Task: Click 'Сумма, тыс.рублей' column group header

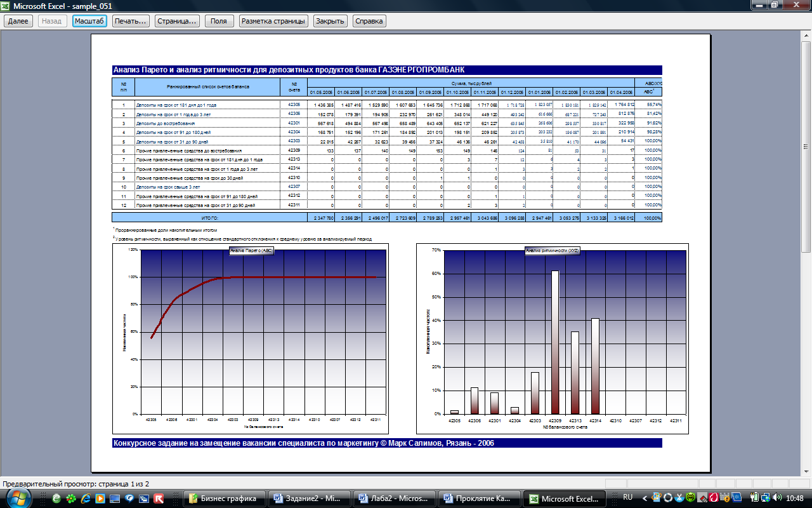Action: 471,83
